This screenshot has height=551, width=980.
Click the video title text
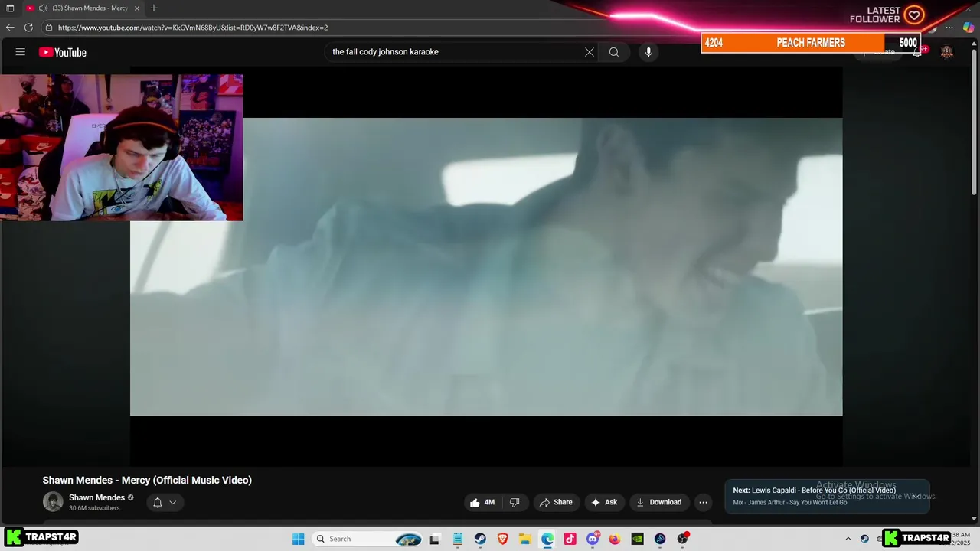[x=147, y=480]
